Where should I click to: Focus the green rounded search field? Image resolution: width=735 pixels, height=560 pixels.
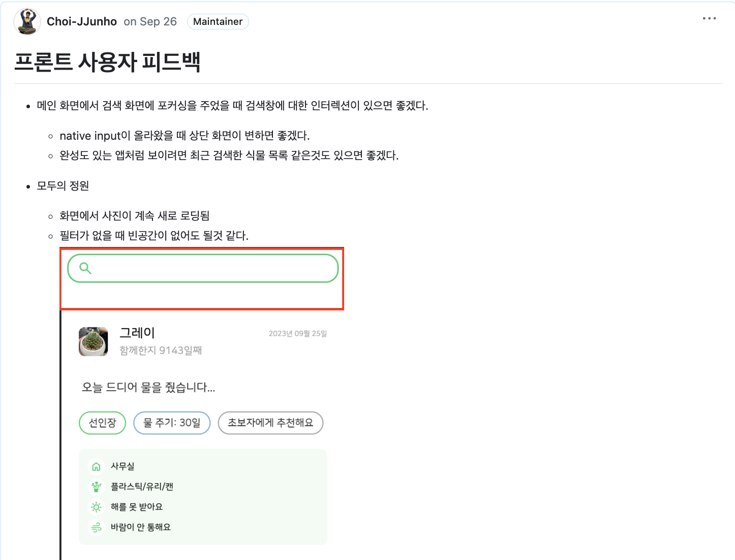(213, 268)
